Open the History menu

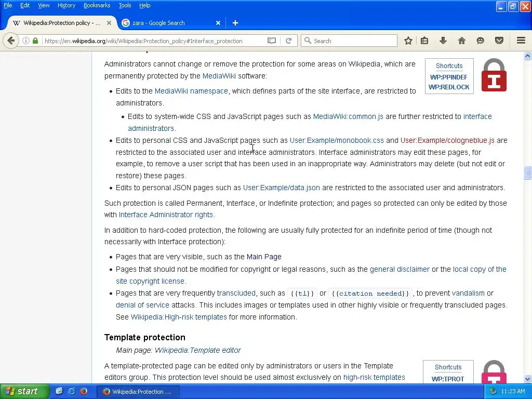[66, 5]
